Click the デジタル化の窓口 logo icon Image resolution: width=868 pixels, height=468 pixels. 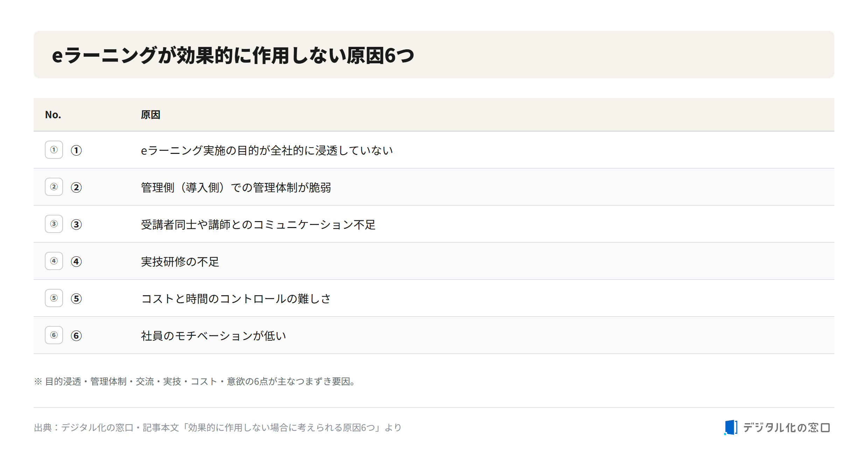point(731,427)
